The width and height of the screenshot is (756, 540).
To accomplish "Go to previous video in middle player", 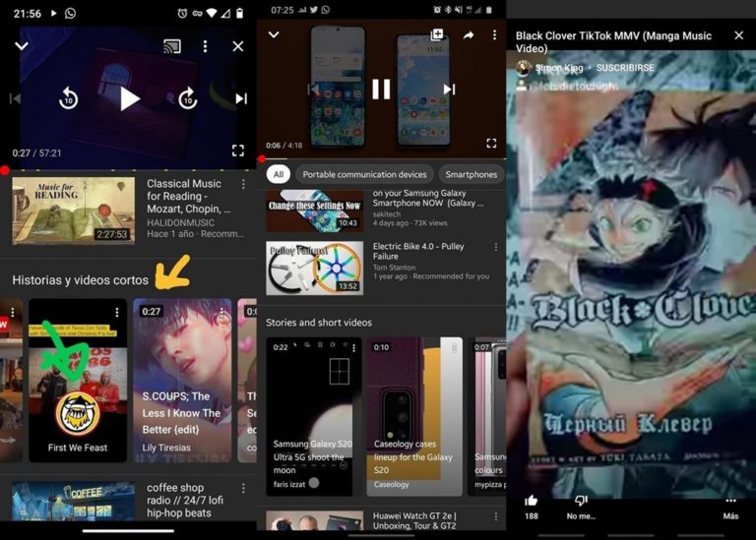I will point(313,90).
